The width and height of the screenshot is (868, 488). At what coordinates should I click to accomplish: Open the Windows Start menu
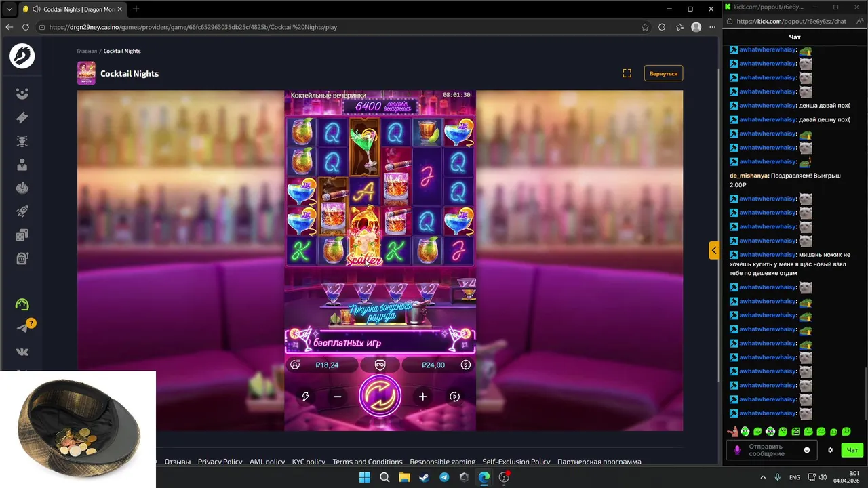pyautogui.click(x=364, y=477)
